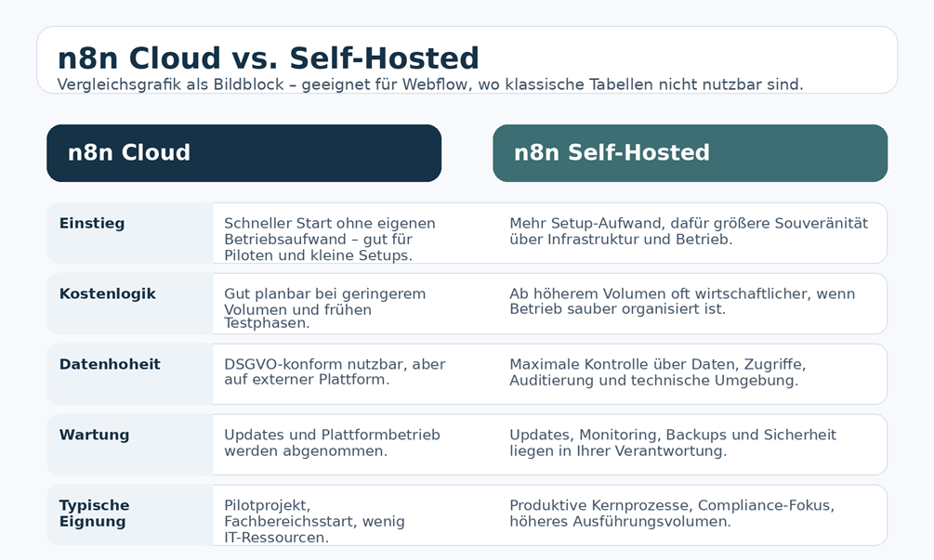Select the Datenhoheit row label

pos(110,364)
